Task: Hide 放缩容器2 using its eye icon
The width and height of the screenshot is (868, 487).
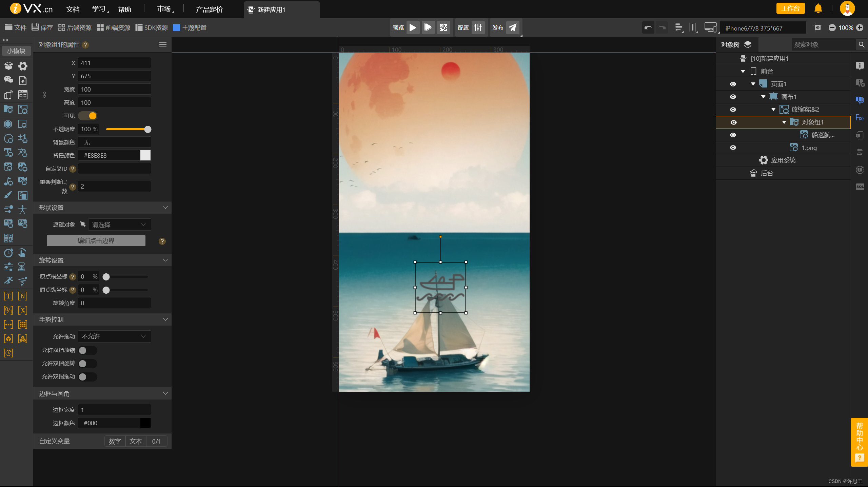Action: (x=733, y=110)
